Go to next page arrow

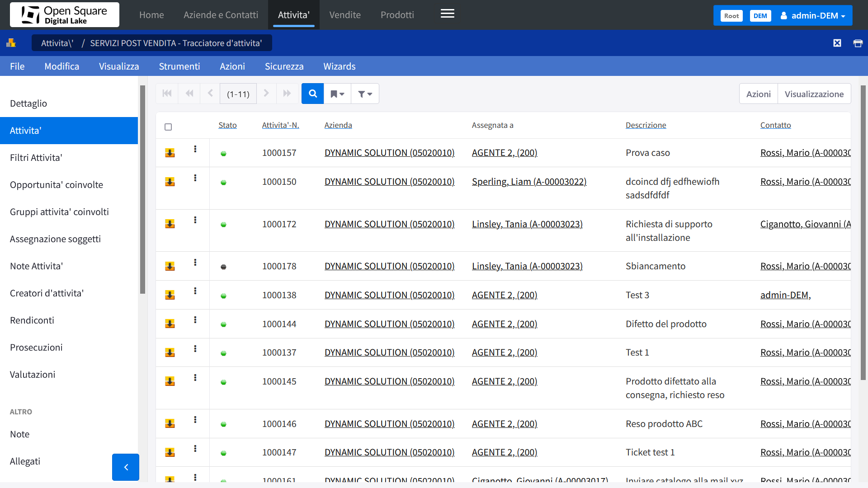click(x=266, y=94)
